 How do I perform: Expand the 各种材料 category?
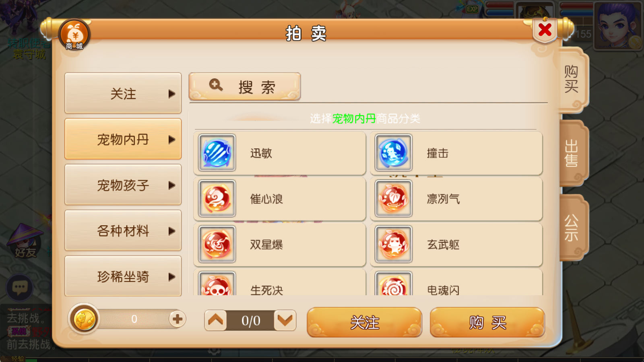(x=123, y=231)
